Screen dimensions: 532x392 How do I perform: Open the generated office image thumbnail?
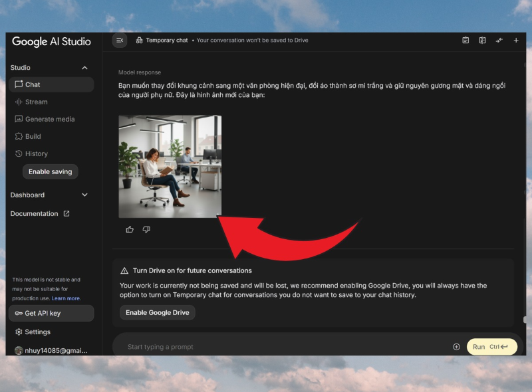(170, 167)
